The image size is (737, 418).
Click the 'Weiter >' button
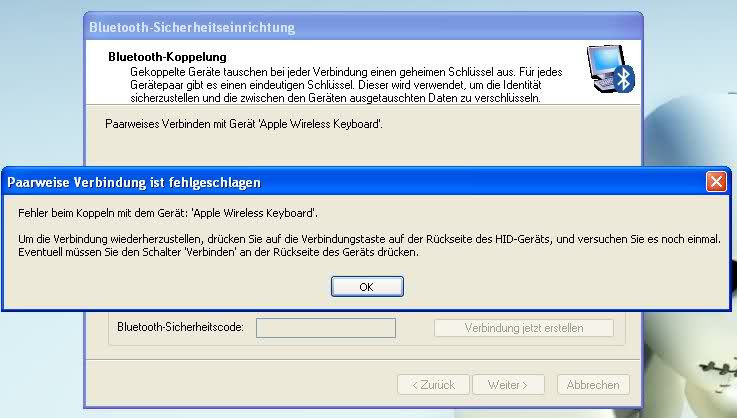(508, 385)
